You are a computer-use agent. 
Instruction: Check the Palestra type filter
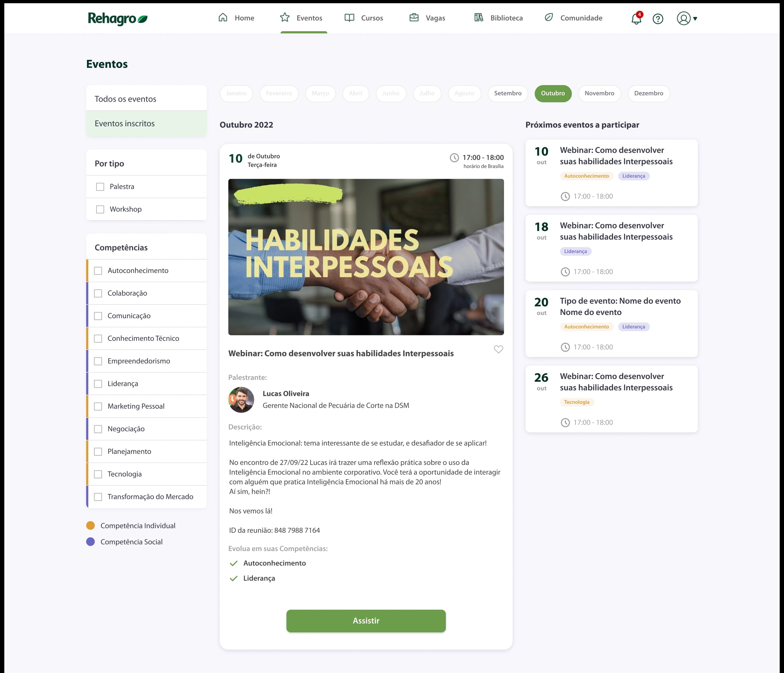coord(100,187)
